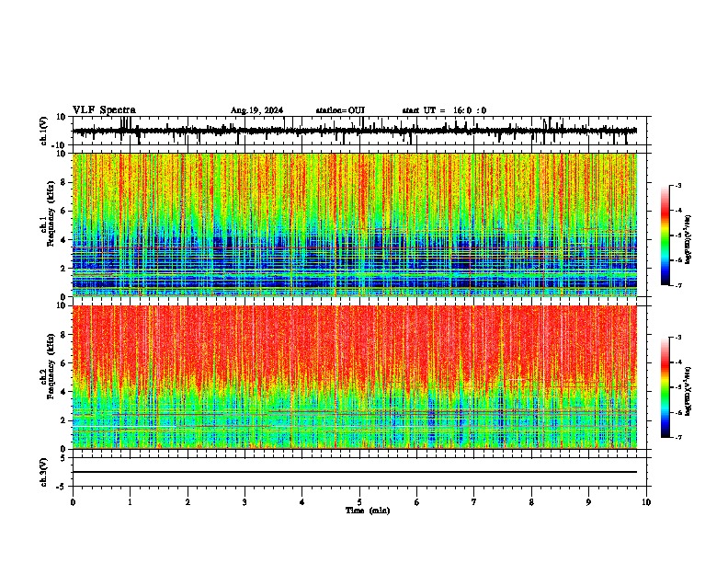This screenshot has height=563, width=728.
Task: Click the '2' kHz tick on ch.2 spectrogram
Action: point(64,420)
